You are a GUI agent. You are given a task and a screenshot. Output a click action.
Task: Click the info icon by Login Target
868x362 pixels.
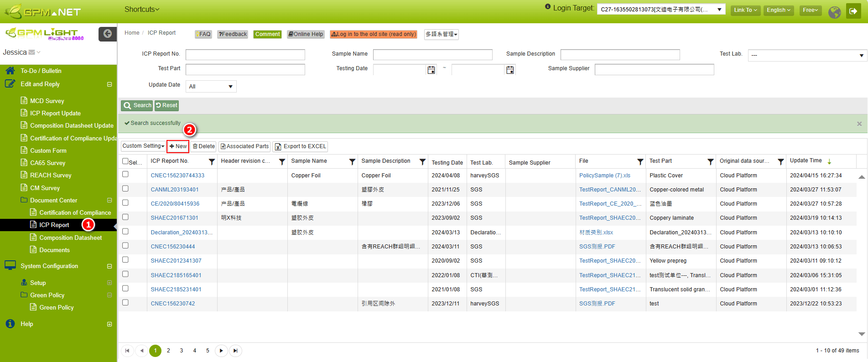pyautogui.click(x=548, y=7)
